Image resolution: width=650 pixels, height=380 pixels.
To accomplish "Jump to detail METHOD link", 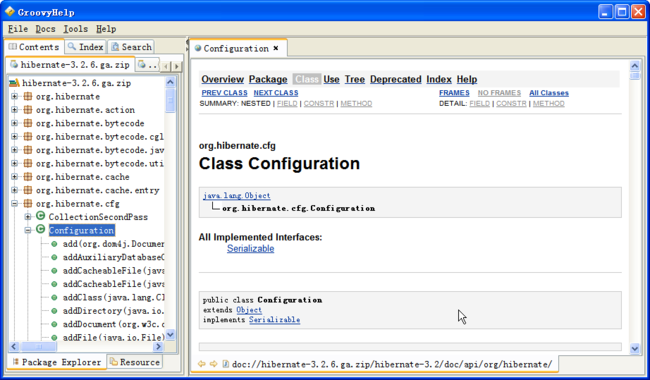I will pyautogui.click(x=548, y=104).
